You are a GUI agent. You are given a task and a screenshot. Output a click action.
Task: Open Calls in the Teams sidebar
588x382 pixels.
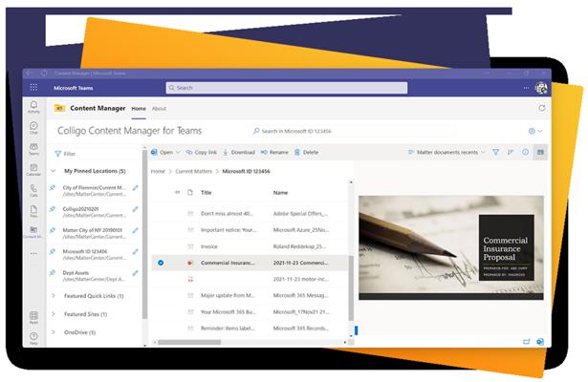coord(33,192)
